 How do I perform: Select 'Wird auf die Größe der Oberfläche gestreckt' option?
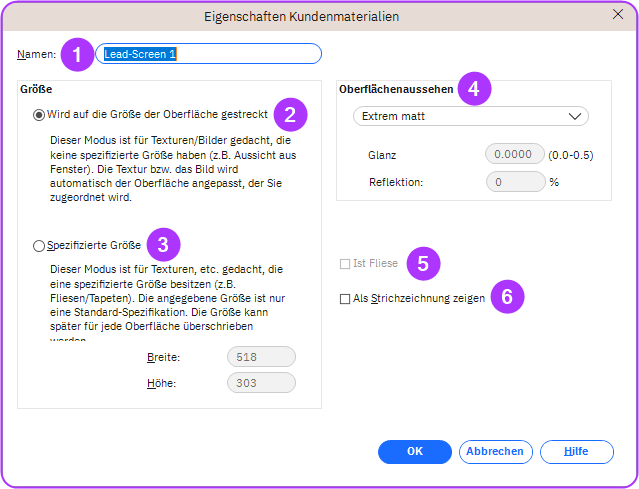[39, 115]
